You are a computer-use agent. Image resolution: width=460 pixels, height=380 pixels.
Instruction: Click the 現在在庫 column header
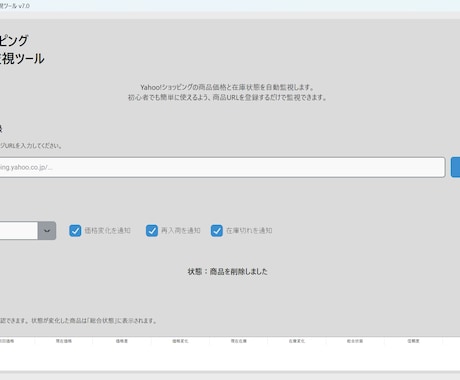pos(239,341)
